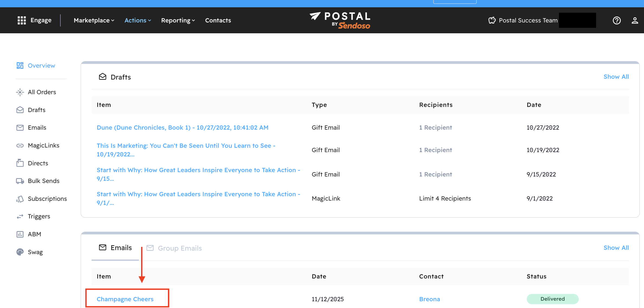Open the user profile icon
Screen dimensions: 644x308
click(635, 20)
